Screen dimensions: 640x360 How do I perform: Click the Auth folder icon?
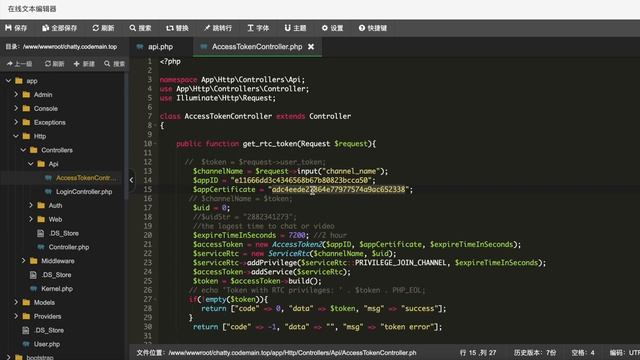[41, 206]
